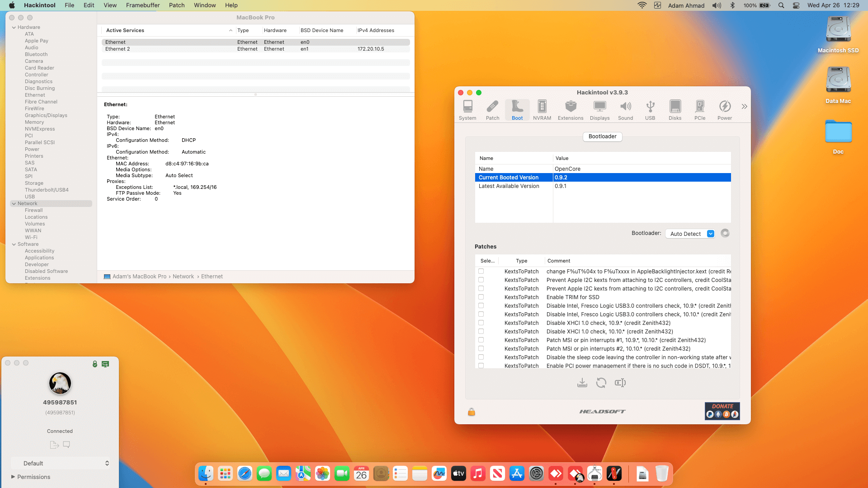This screenshot has width=868, height=488.
Task: Click the green lock icon in AnyDesk panel
Action: pos(95,364)
